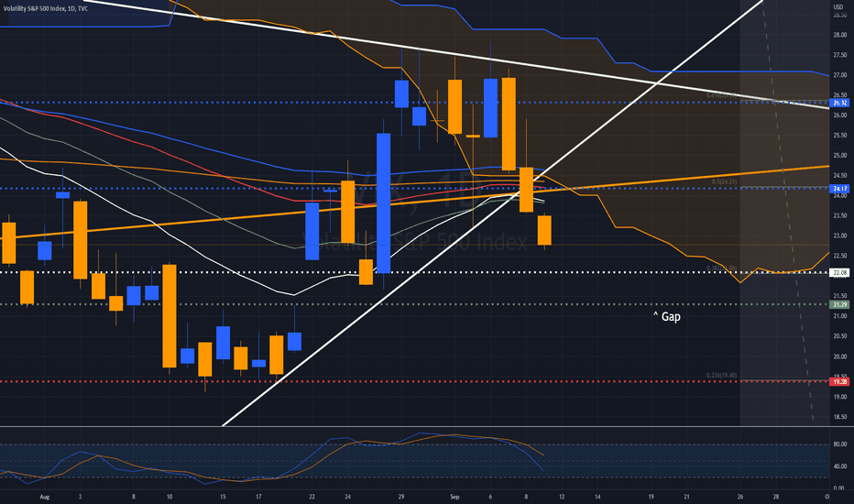Click the 23.00 price axis value
The height and width of the screenshot is (504, 854).
839,236
